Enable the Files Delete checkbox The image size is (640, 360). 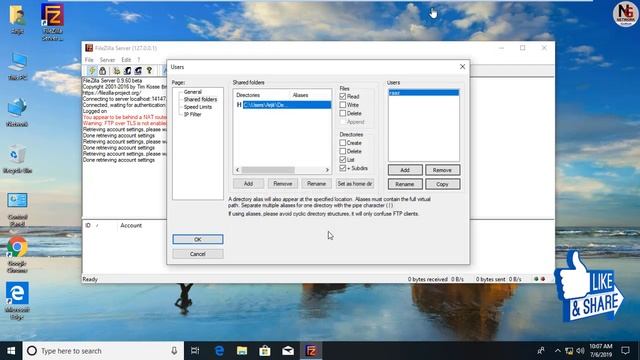[342, 113]
